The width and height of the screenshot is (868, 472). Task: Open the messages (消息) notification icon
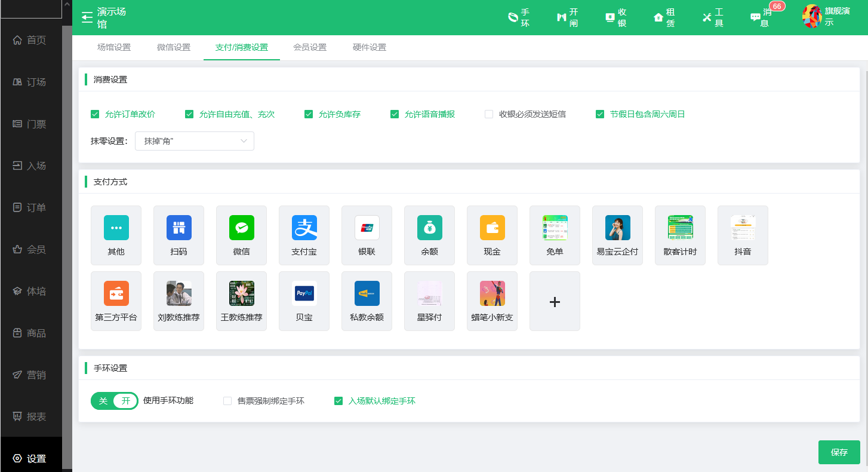click(755, 17)
